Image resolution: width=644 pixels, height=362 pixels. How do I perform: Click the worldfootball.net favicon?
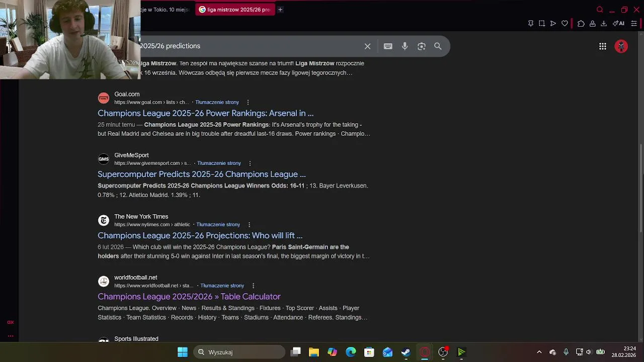pyautogui.click(x=104, y=282)
